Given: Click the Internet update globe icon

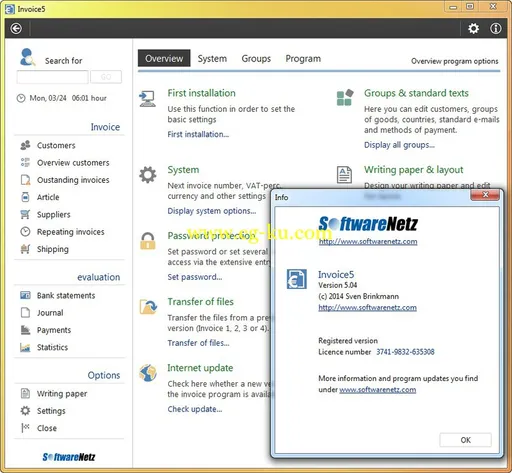Looking at the screenshot, I should point(148,373).
